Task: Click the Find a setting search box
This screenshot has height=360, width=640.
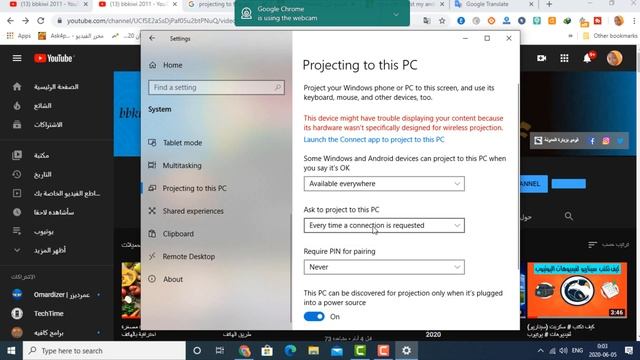Action: (x=216, y=87)
